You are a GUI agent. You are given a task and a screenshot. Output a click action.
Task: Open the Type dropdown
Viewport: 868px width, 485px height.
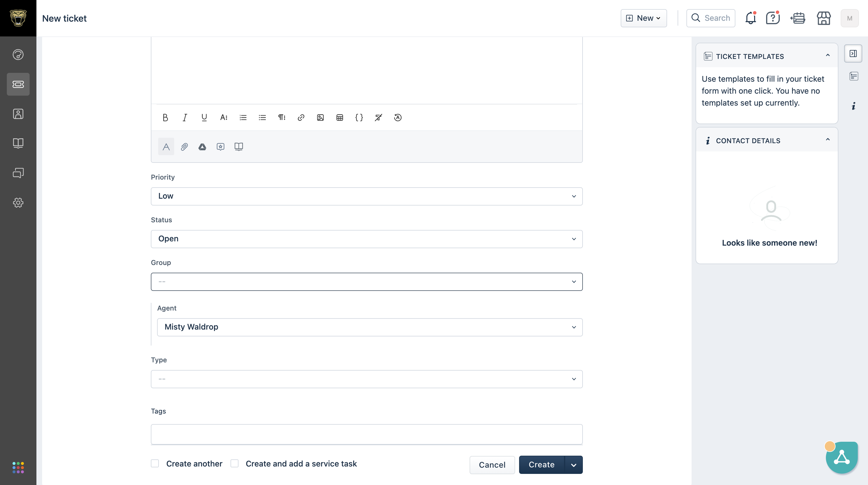[x=367, y=379]
